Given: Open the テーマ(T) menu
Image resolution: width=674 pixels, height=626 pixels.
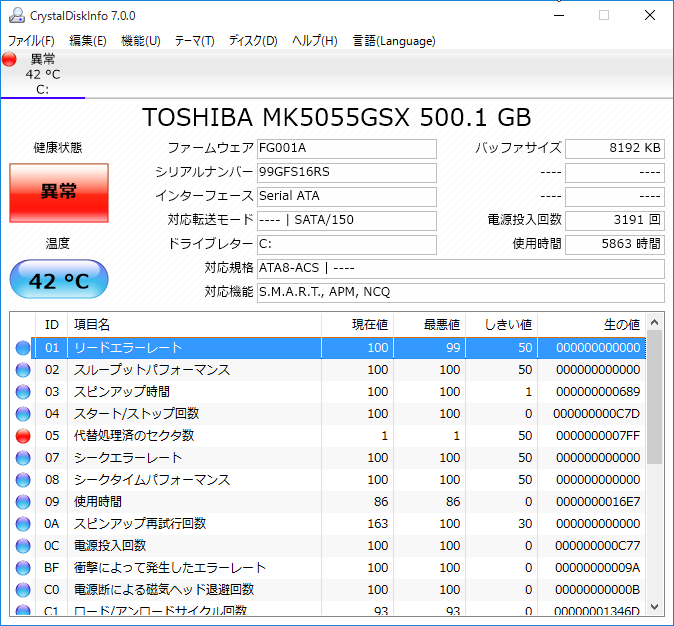Looking at the screenshot, I should pos(194,41).
